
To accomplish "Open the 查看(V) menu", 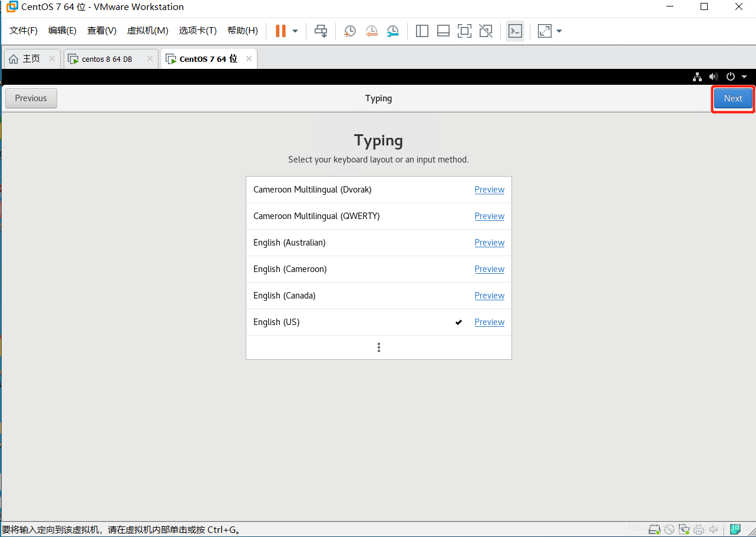I will click(x=102, y=31).
